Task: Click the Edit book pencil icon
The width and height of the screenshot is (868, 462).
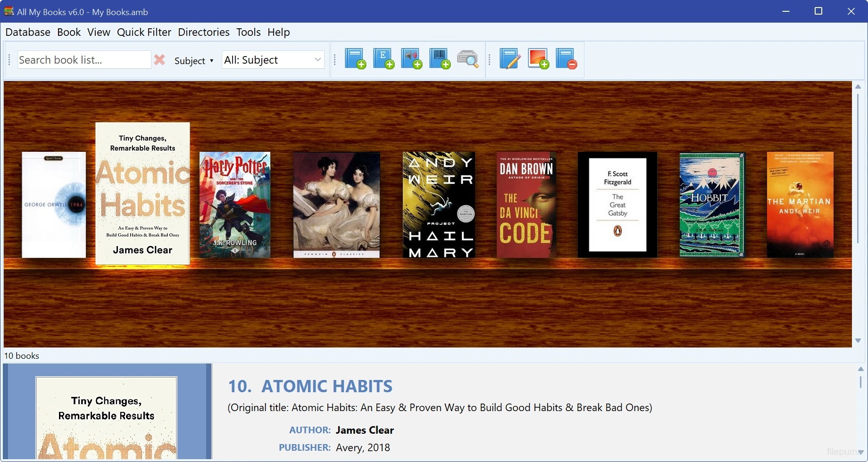Action: point(510,59)
